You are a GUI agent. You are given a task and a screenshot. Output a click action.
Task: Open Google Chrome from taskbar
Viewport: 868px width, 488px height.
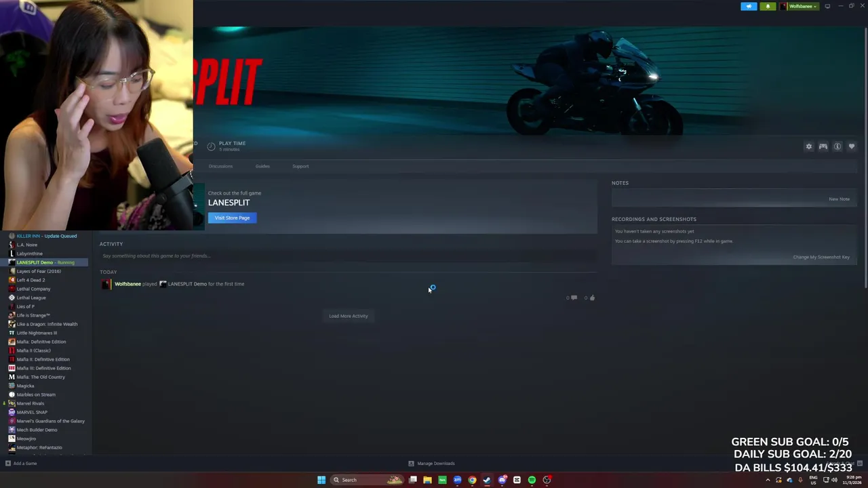point(472,480)
